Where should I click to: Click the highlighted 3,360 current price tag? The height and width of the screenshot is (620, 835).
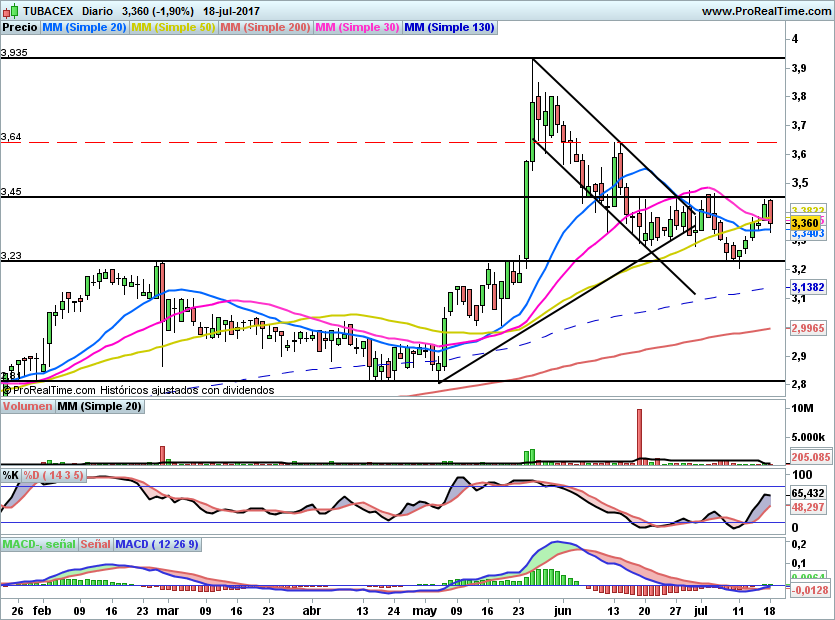805,222
